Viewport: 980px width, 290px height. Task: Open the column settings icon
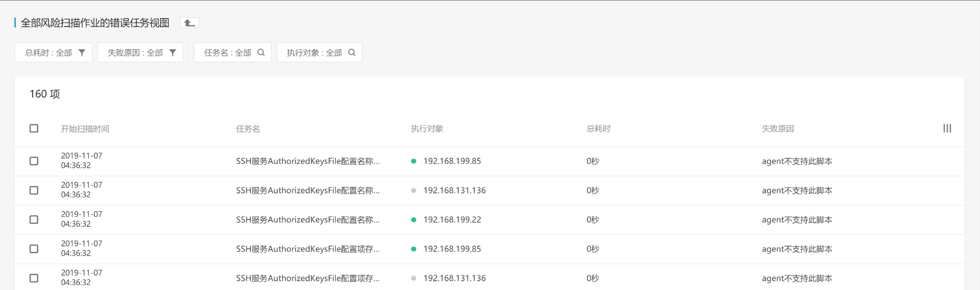[947, 128]
